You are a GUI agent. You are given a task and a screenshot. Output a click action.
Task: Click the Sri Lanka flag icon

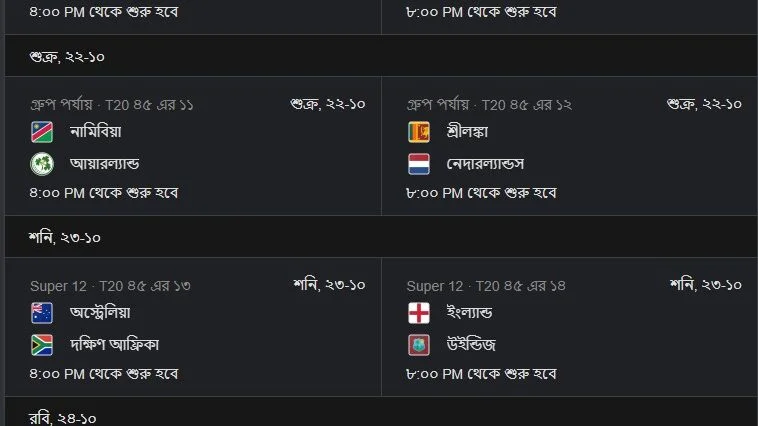[419, 132]
